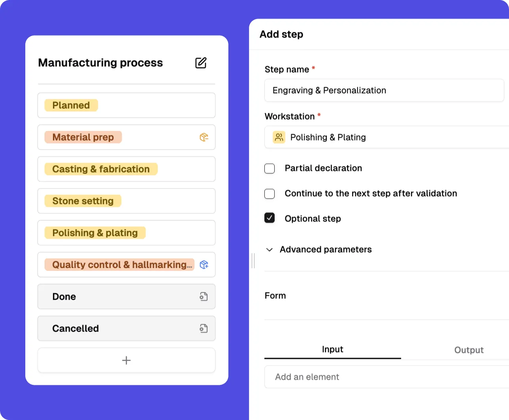The width and height of the screenshot is (509, 420).
Task: Open the Add an element selector
Action: pyautogui.click(x=386, y=377)
